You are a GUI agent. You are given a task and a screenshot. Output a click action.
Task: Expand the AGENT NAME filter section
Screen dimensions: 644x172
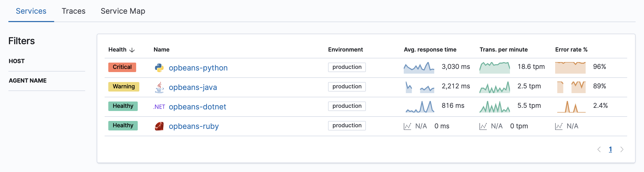click(x=28, y=80)
